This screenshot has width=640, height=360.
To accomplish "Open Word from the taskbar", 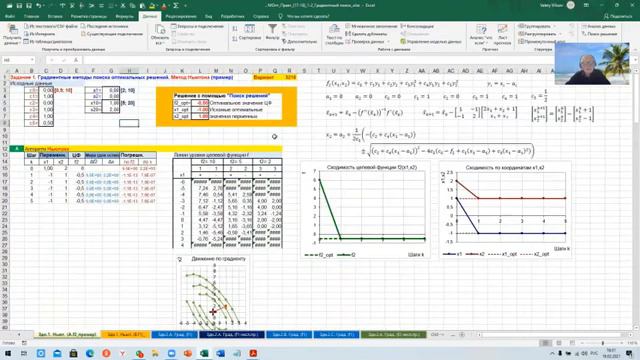I will [220, 353].
